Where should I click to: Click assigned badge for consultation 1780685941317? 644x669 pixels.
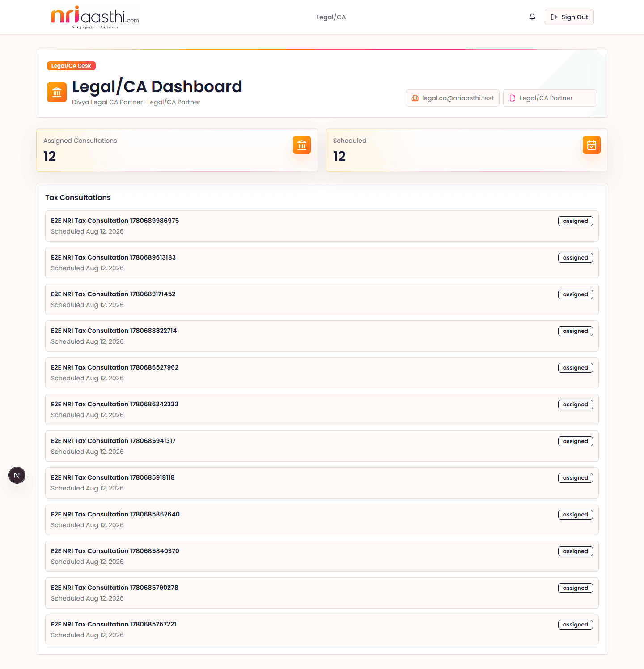(576, 441)
